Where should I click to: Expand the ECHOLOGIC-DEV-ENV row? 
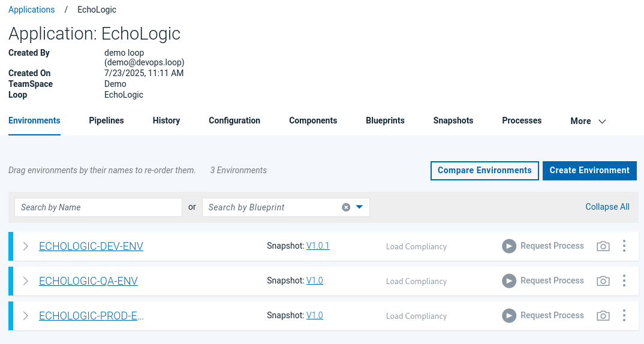click(25, 246)
